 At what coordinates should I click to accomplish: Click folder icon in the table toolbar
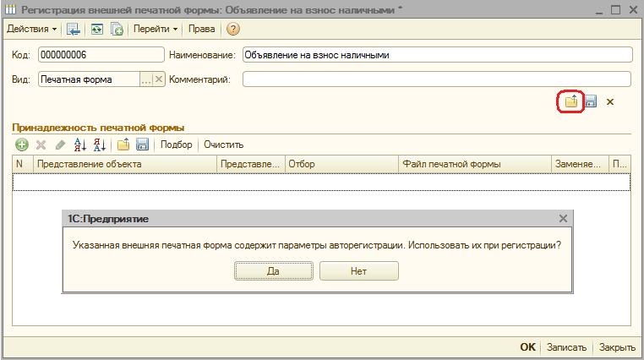(123, 145)
